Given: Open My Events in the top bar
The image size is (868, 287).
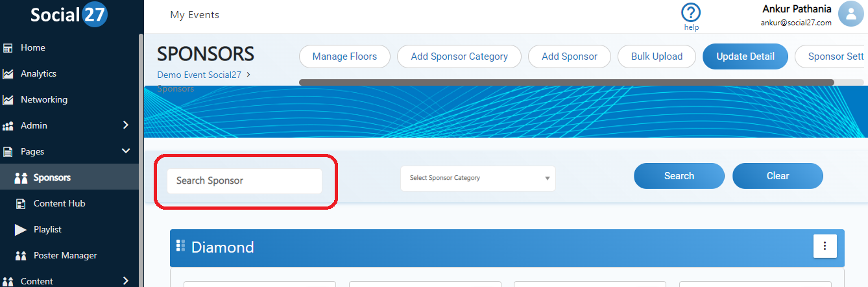Looking at the screenshot, I should (x=195, y=15).
